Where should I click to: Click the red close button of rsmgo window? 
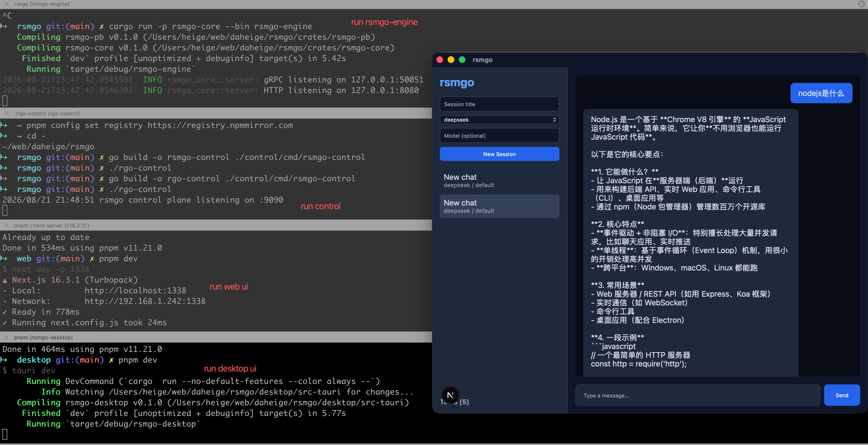click(x=440, y=60)
